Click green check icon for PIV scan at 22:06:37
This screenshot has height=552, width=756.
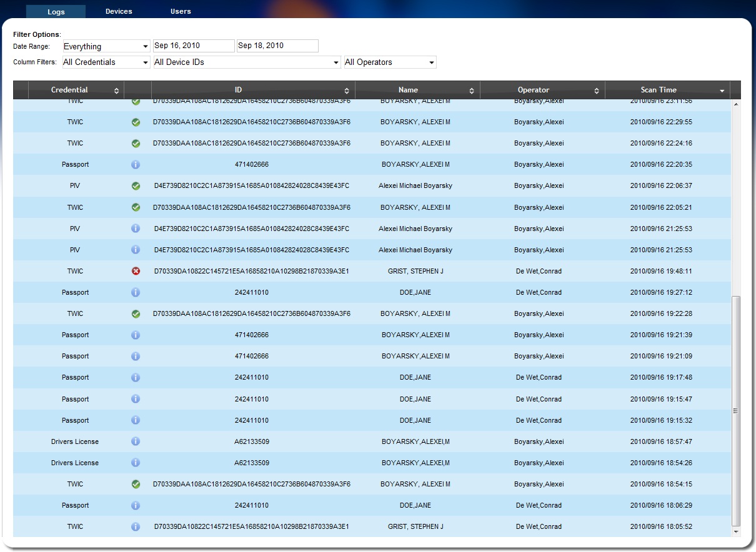point(136,186)
